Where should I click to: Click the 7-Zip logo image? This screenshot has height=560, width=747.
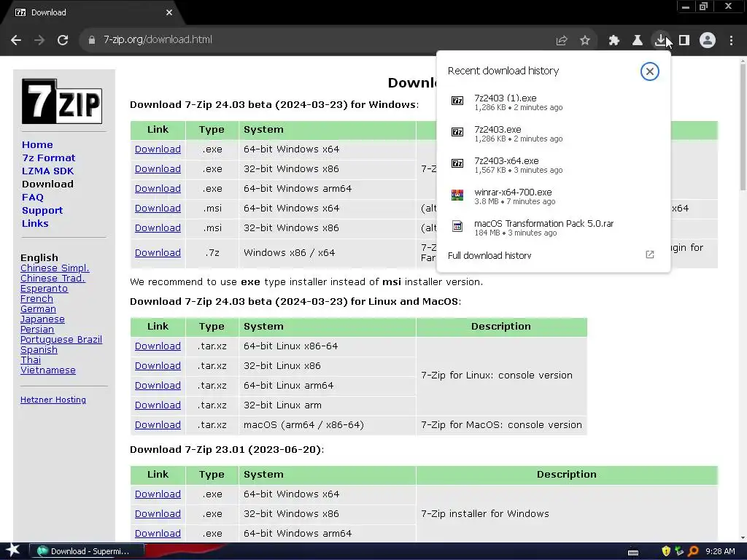coord(62,101)
